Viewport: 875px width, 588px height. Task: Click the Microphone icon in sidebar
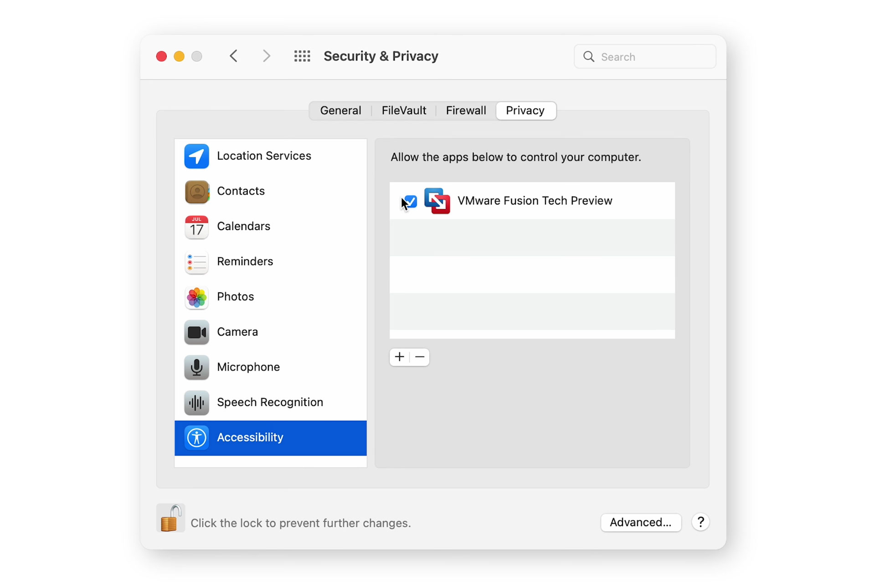point(196,368)
